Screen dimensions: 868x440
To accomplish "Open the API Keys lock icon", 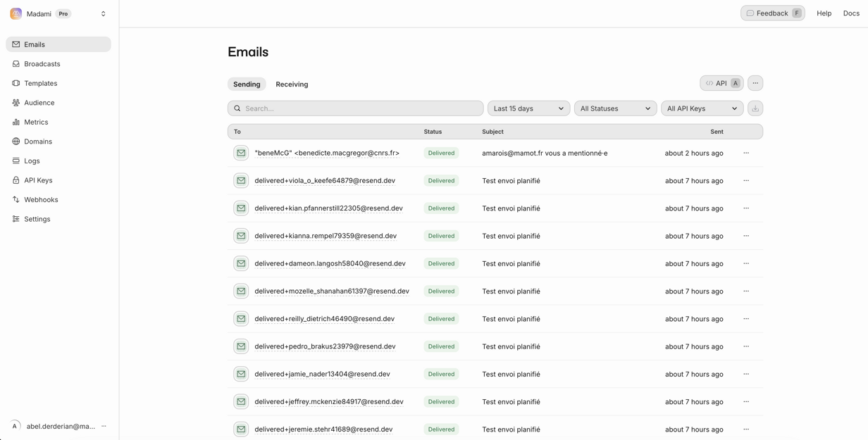I will (x=16, y=180).
